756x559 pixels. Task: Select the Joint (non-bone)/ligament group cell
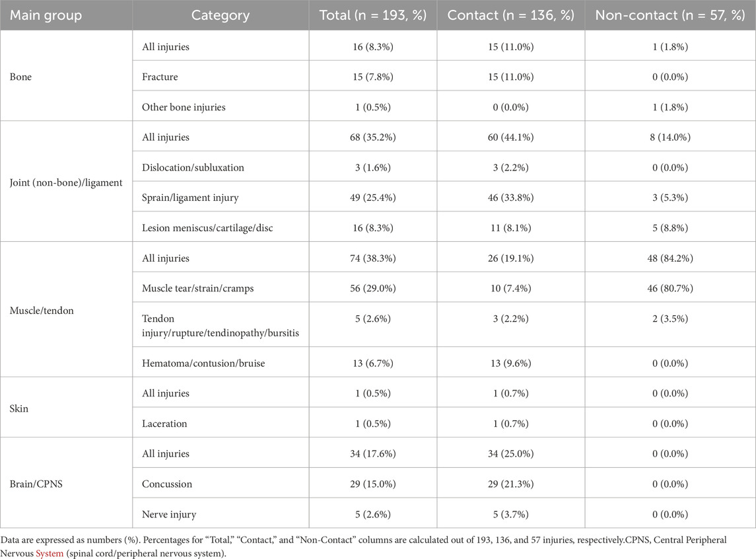[x=67, y=181]
